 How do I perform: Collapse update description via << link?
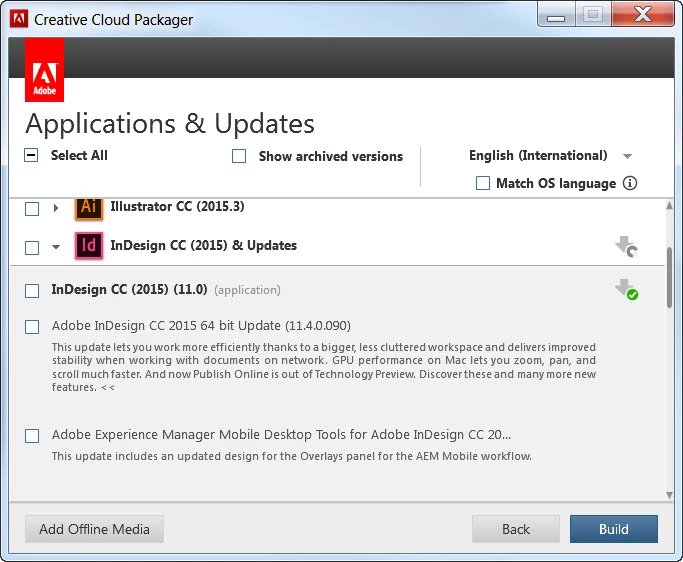tap(108, 387)
